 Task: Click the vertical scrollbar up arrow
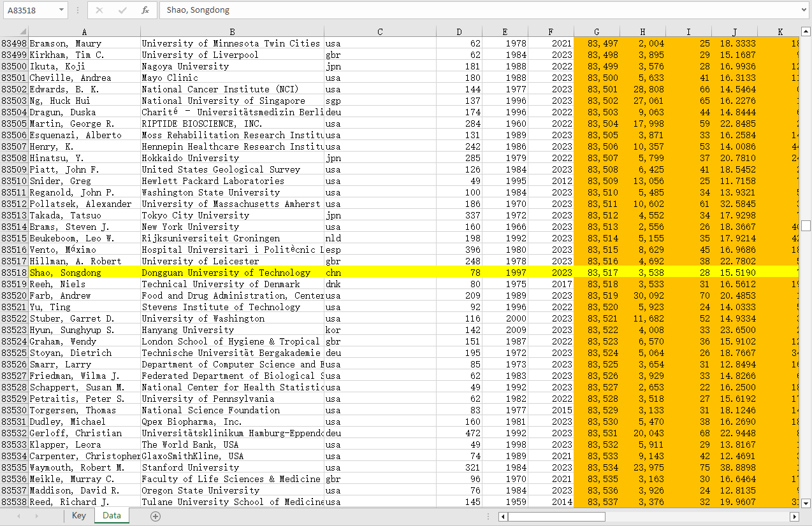(x=806, y=31)
